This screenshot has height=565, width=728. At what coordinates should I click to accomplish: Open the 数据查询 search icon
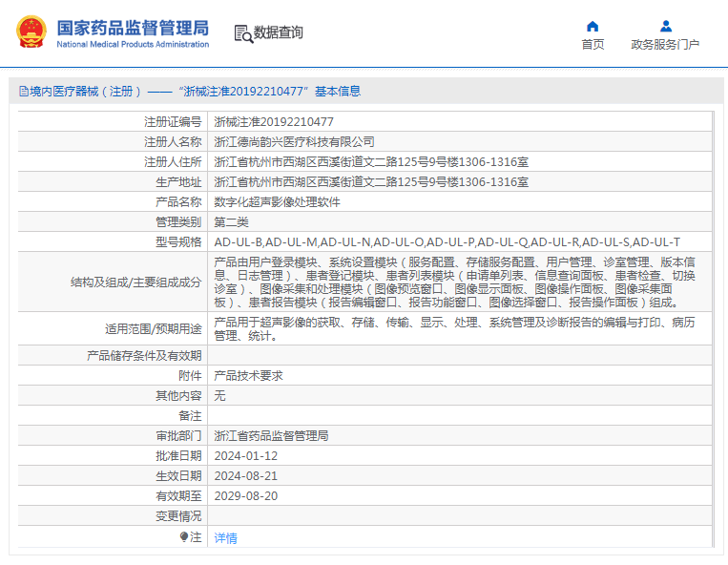tap(243, 34)
